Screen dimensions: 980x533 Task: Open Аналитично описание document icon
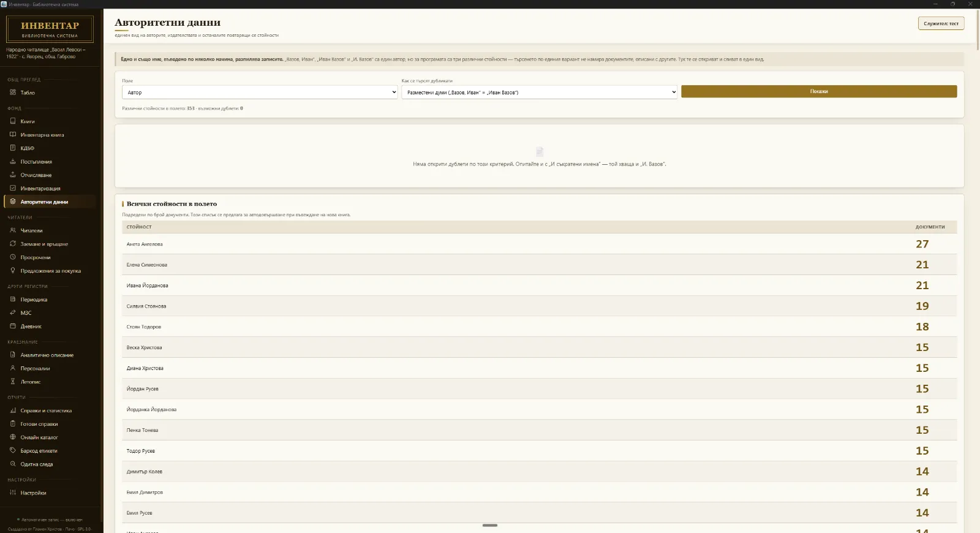13,355
